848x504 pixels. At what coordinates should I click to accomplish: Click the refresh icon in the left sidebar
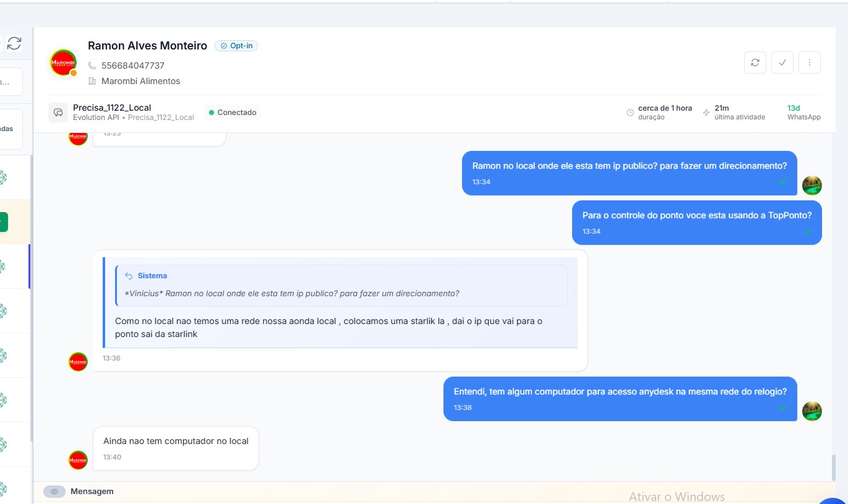[14, 43]
